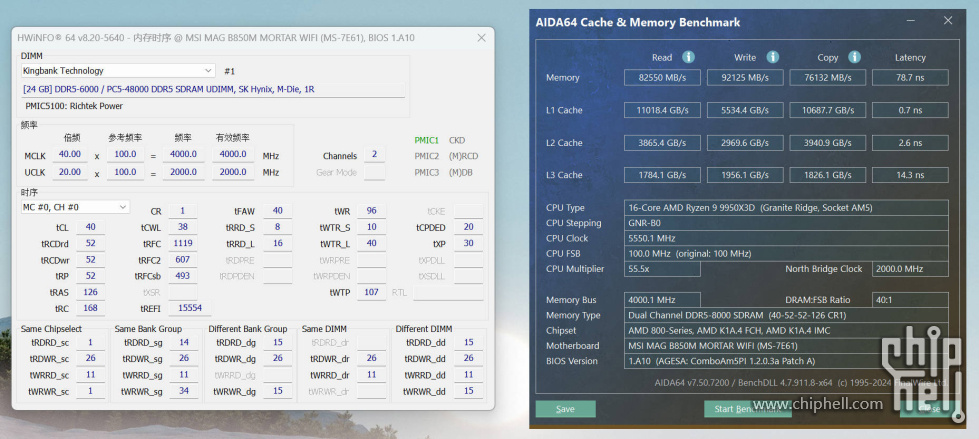Viewport: 979px width, 439px height.
Task: Click the tXP value 30
Action: 468,243
